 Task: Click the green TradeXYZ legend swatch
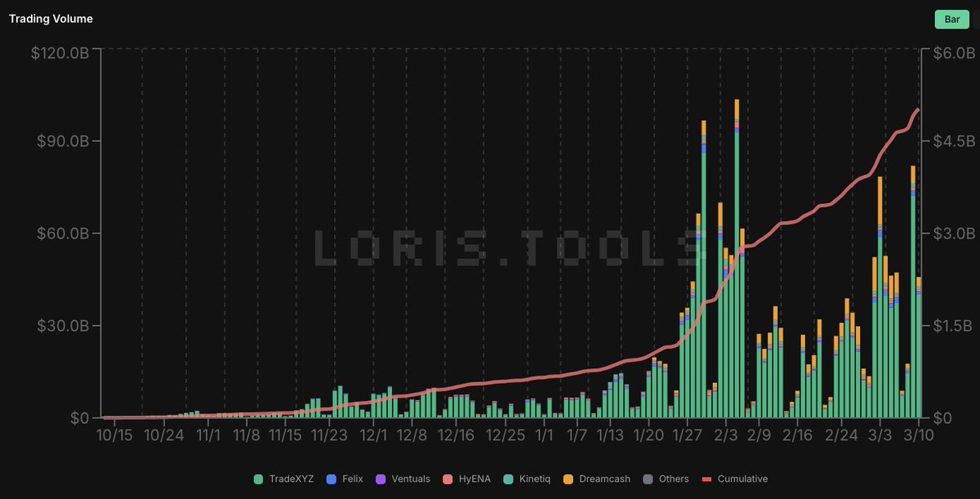[x=258, y=479]
